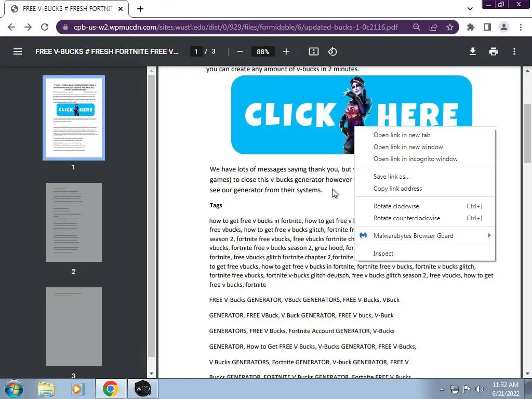This screenshot has height=399, width=532.
Task: Bookmark this page with the star icon
Action: click(x=450, y=27)
